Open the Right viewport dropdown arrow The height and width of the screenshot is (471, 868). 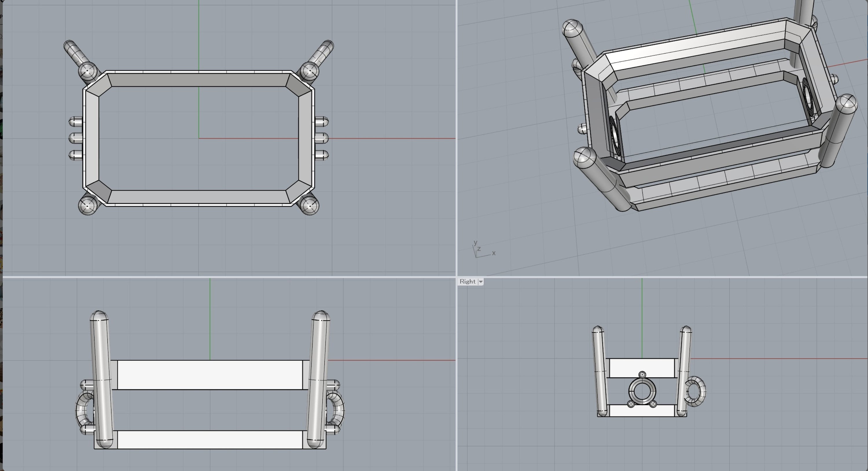[481, 282]
